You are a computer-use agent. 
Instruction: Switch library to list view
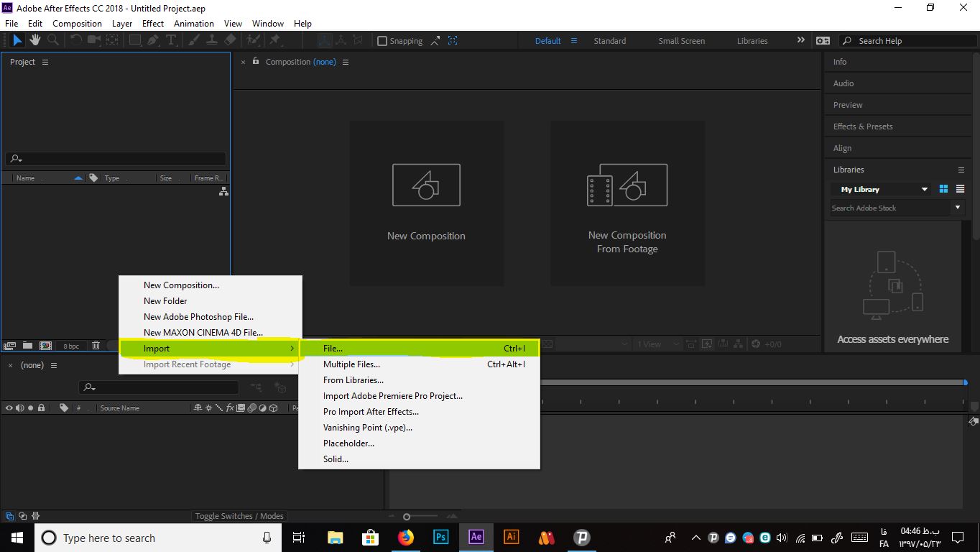click(x=959, y=189)
